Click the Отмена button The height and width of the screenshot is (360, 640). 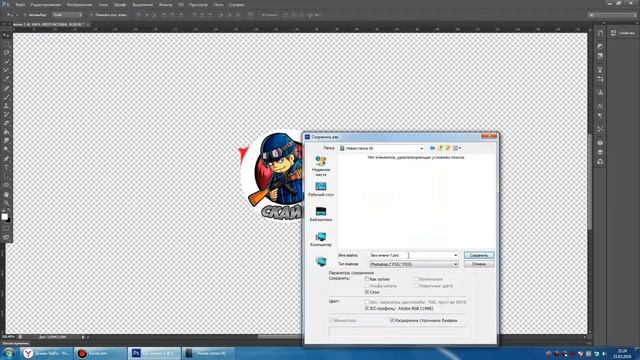tap(479, 264)
